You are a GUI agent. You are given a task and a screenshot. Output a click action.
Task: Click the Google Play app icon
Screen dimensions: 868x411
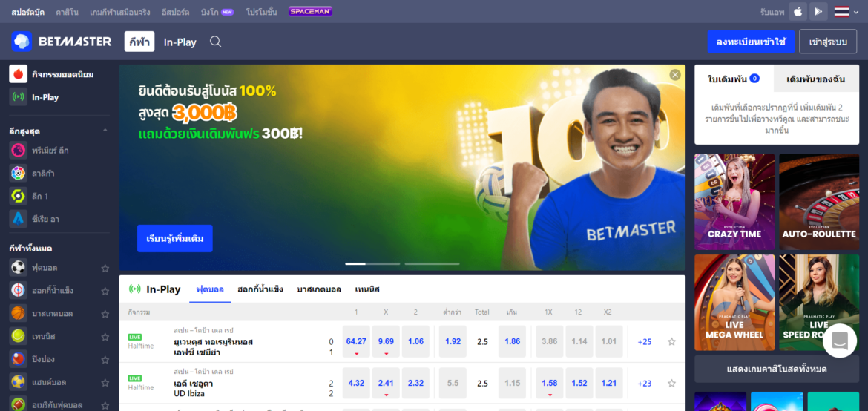coord(818,12)
